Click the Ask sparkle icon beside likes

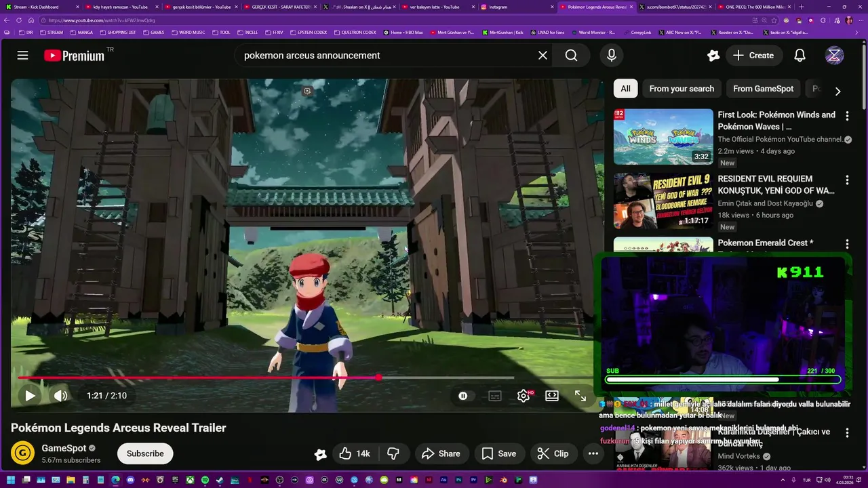coord(320,454)
